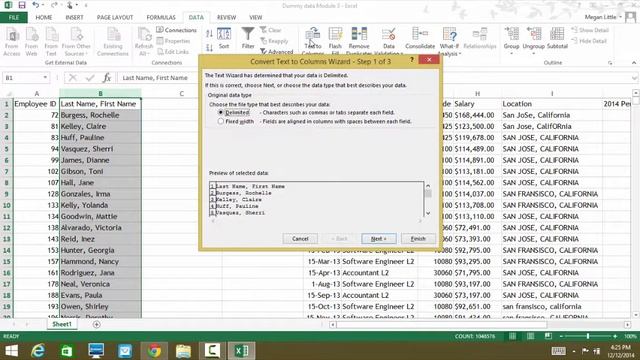The height and width of the screenshot is (360, 640).
Task: Click the Subtotal icon
Action: coord(557,38)
